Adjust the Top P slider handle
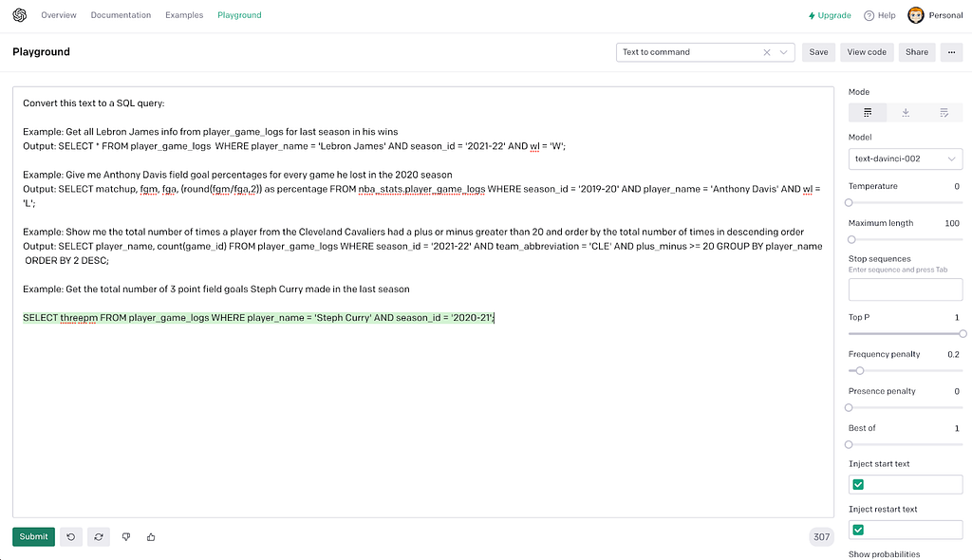Image resolution: width=972 pixels, height=560 pixels. 963,334
